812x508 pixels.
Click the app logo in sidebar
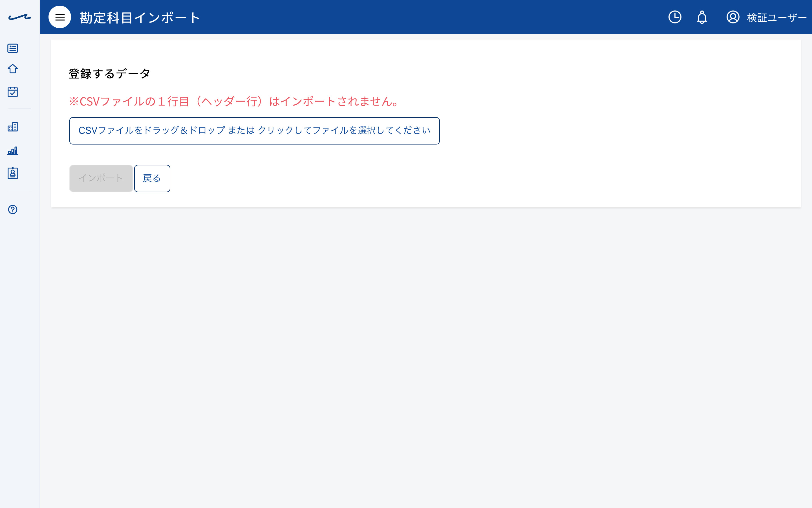pyautogui.click(x=20, y=17)
